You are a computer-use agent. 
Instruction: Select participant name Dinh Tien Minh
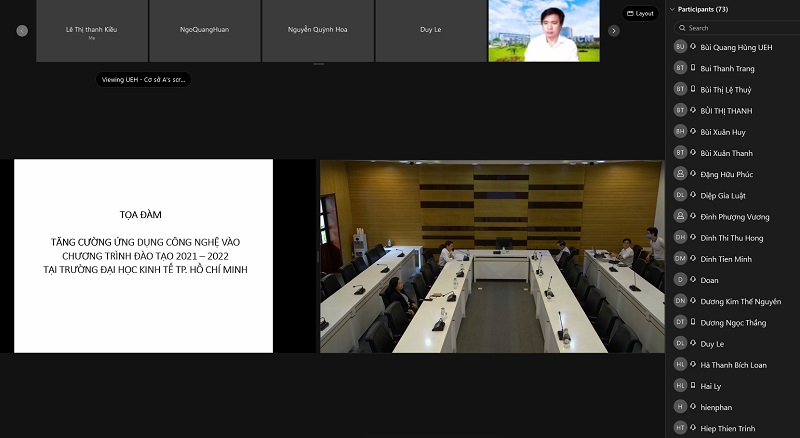point(726,259)
